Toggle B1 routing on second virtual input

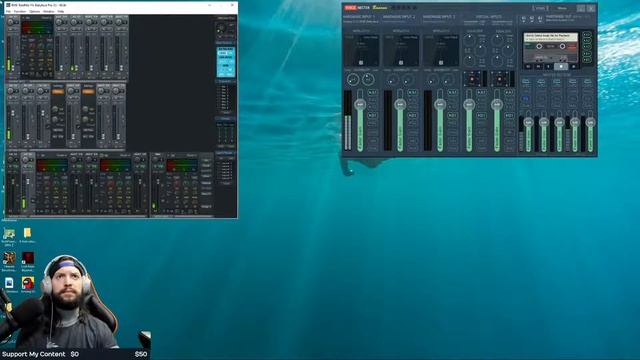tap(509, 116)
